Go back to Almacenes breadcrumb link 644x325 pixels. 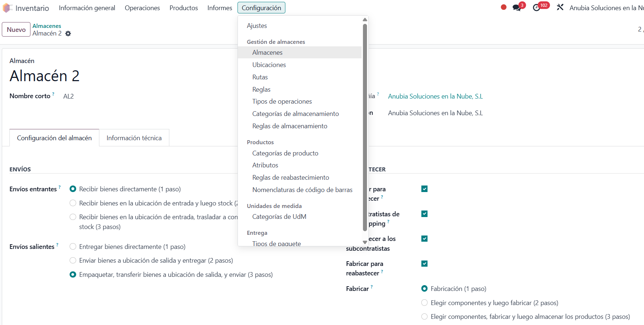(47, 26)
